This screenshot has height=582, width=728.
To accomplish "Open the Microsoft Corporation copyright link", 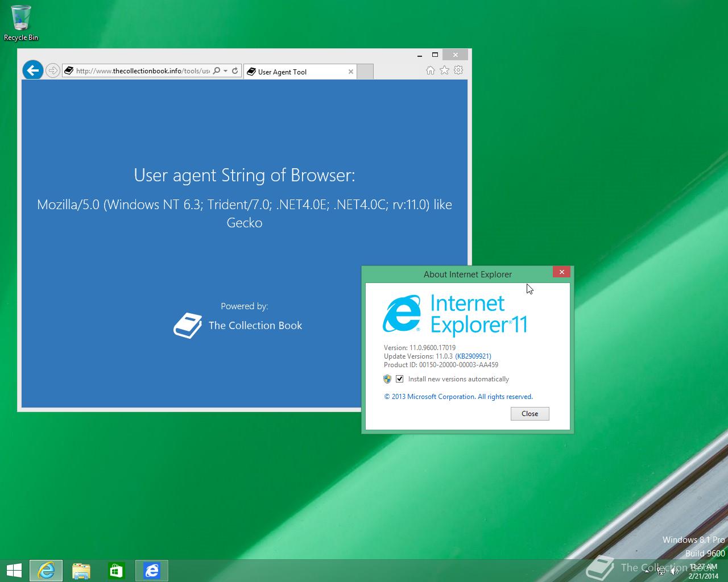I will pos(458,397).
